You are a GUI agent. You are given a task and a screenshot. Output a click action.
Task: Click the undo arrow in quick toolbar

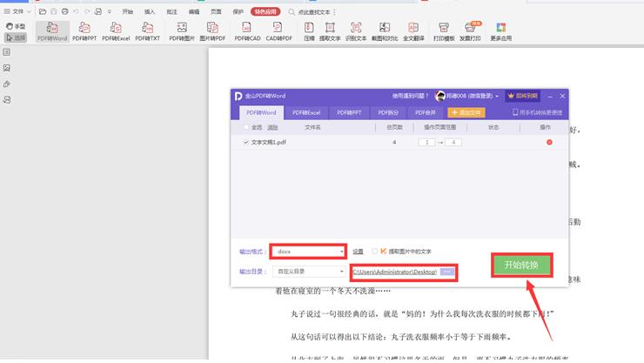76,11
